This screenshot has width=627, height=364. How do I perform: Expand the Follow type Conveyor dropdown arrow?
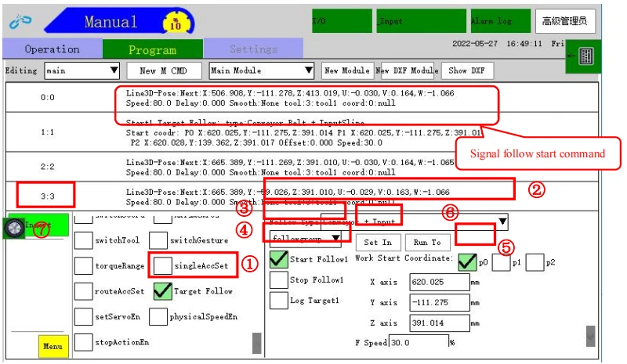point(502,222)
